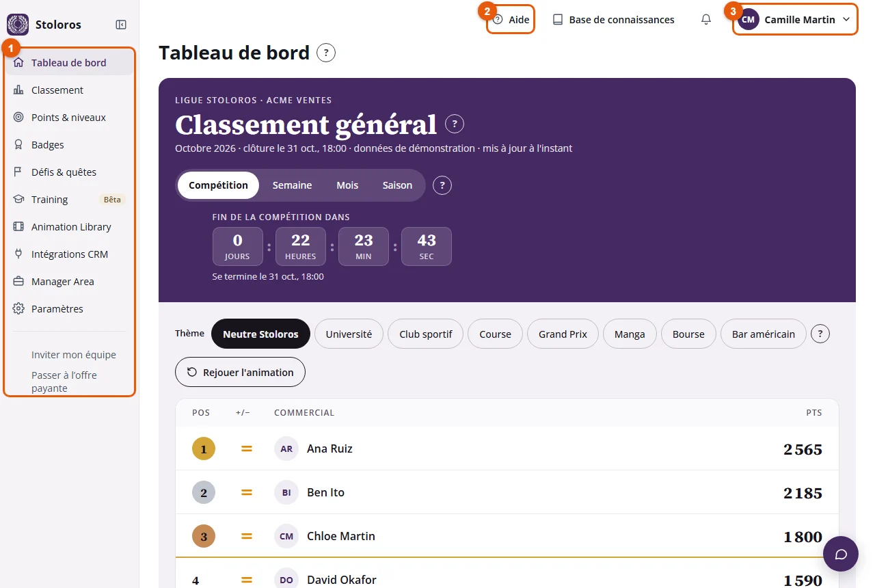
Task: Go to Classement in the sidebar
Action: point(69,90)
